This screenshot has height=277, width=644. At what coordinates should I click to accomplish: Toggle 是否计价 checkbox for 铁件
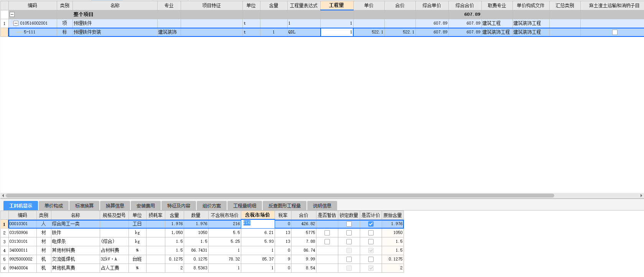(371, 233)
